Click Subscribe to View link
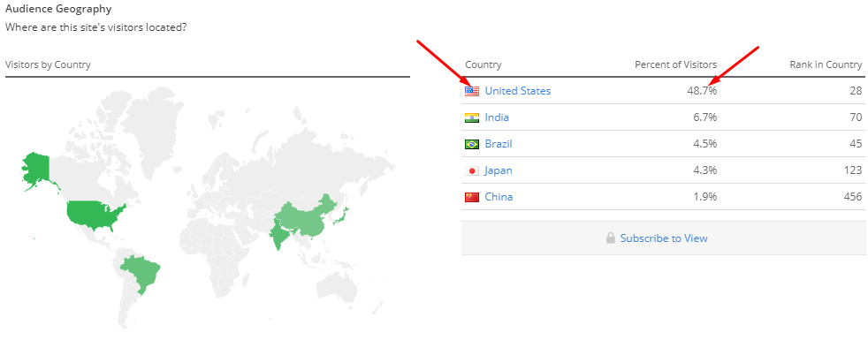The width and height of the screenshot is (868, 340). [x=664, y=238]
